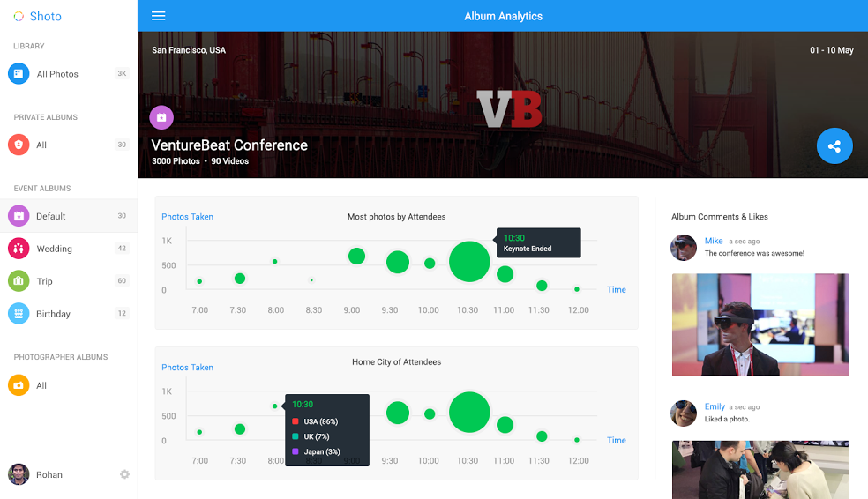Click purple Japan legend swatch

coord(296,451)
